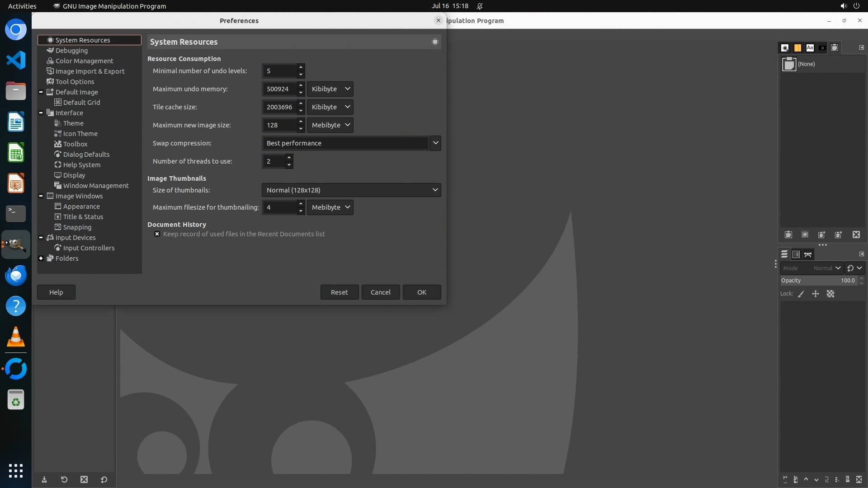The height and width of the screenshot is (488, 868).
Task: Open the Swap compression dropdown
Action: (435, 143)
